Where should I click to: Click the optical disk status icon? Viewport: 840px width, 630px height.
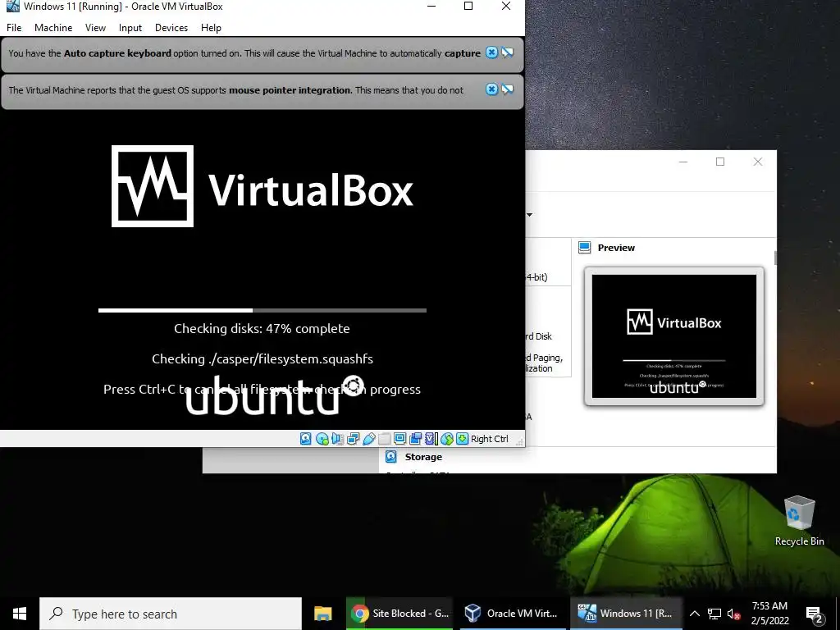(322, 439)
